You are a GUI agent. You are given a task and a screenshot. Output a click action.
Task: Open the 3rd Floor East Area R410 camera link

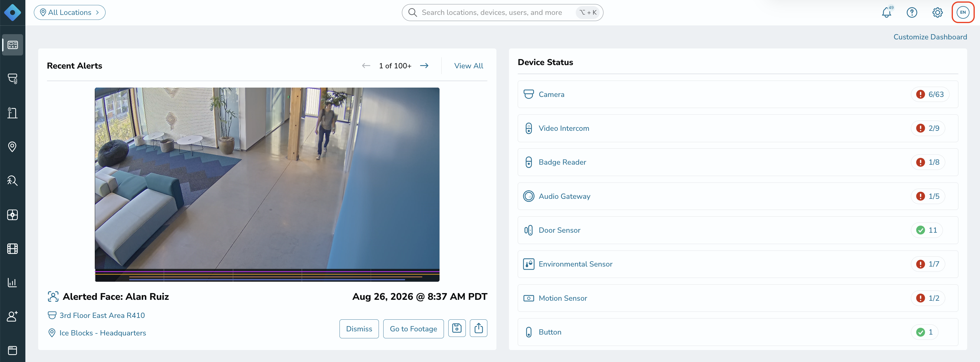pyautogui.click(x=102, y=316)
